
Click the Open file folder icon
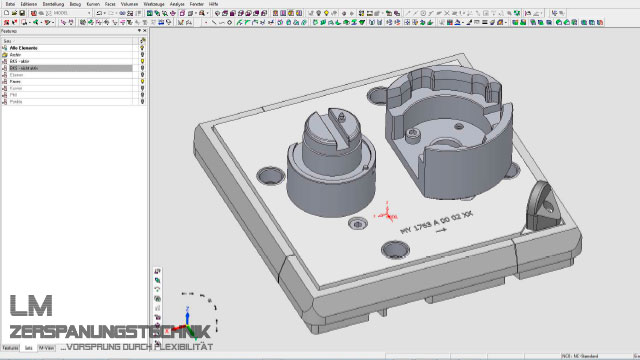pos(14,13)
